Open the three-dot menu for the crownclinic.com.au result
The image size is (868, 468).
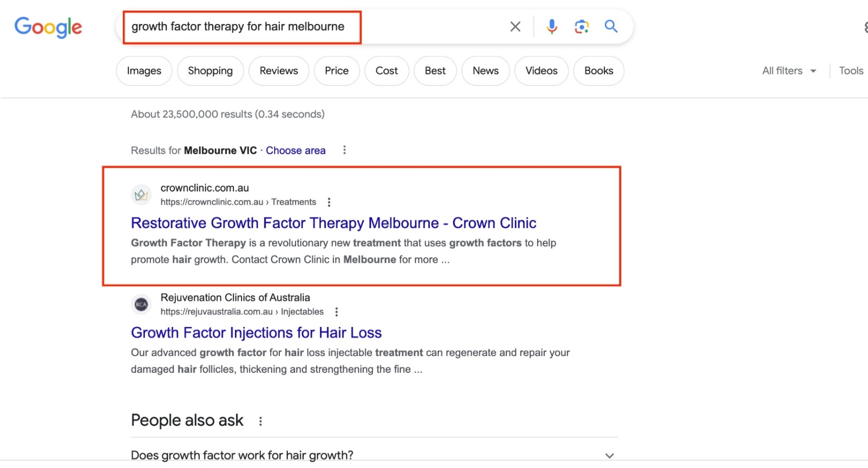click(x=329, y=202)
